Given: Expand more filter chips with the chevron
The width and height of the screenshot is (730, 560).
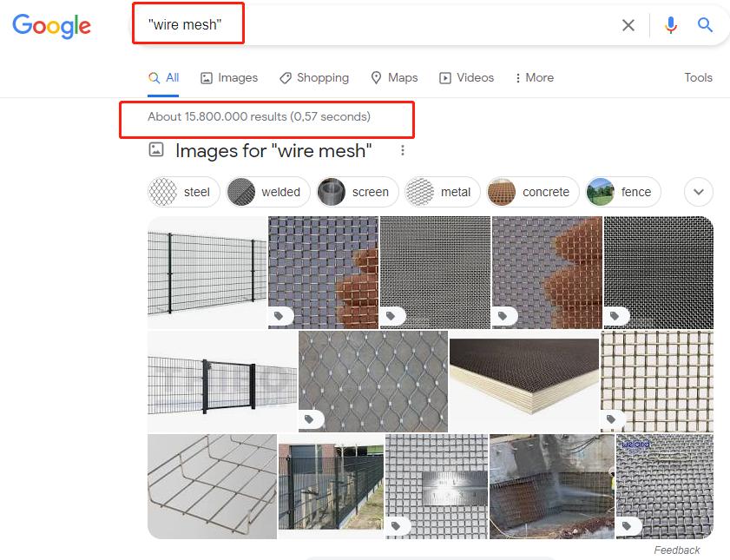Looking at the screenshot, I should click(x=699, y=191).
